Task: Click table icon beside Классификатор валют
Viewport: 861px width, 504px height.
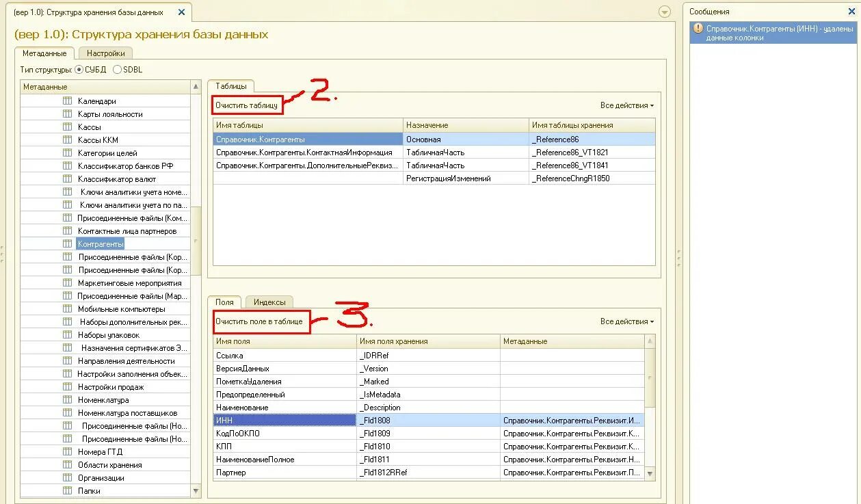Action: point(67,178)
